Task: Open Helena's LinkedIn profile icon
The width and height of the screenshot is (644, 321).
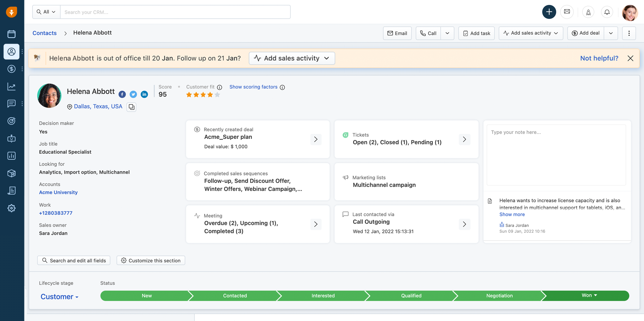Action: pos(144,94)
